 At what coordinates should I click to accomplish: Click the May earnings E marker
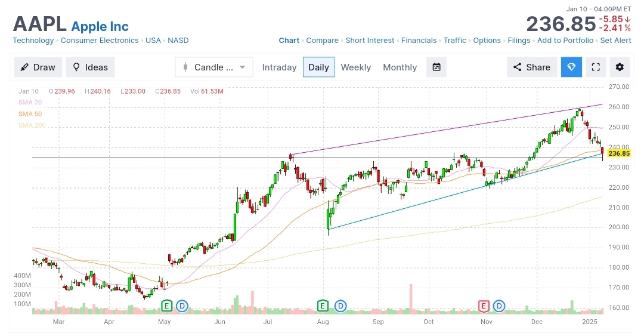tap(166, 306)
